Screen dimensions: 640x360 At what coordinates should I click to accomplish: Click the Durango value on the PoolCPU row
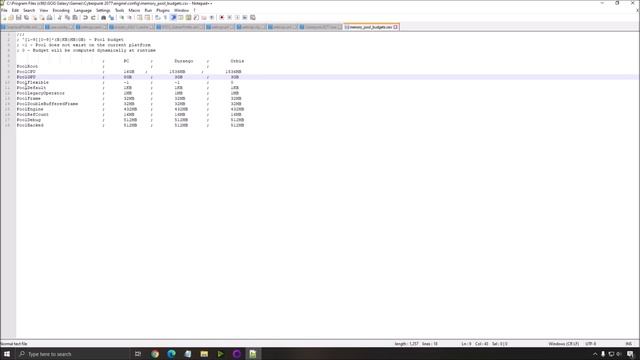[x=177, y=71]
